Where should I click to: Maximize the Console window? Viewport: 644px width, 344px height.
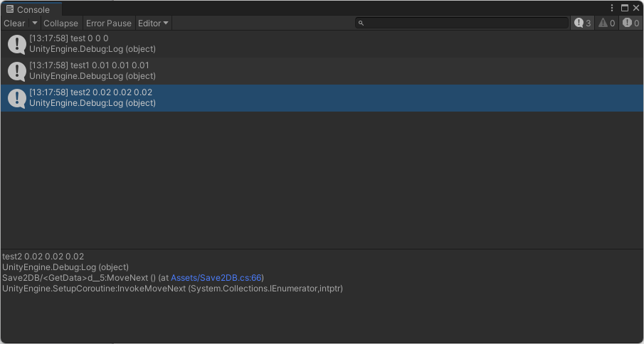click(x=625, y=8)
